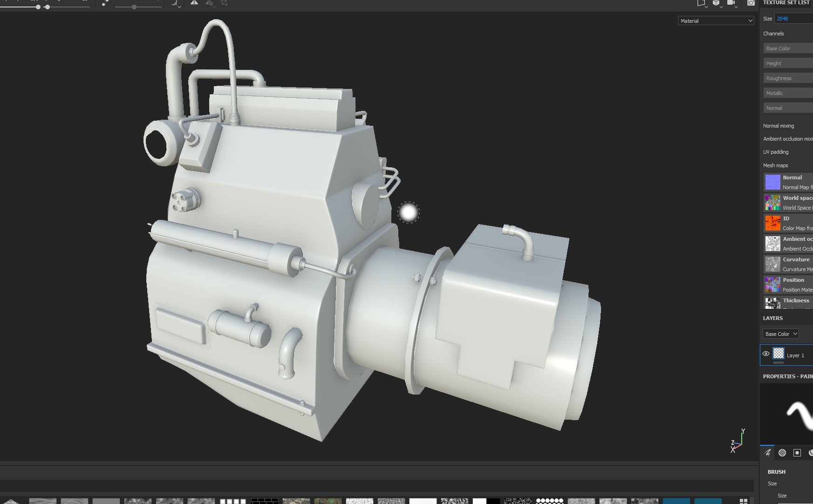Screen dimensions: 813x504
Task: Click the XYZ axis gizmo in viewport
Action: click(x=737, y=441)
